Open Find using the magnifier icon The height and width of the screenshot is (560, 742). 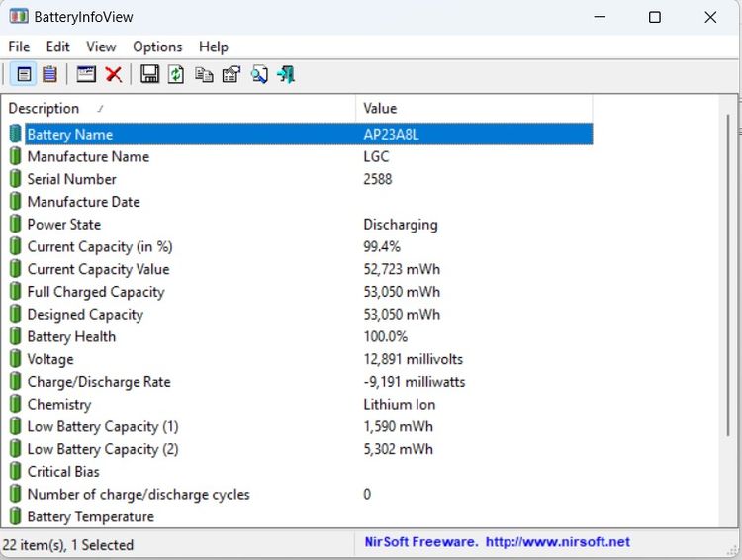coord(259,75)
